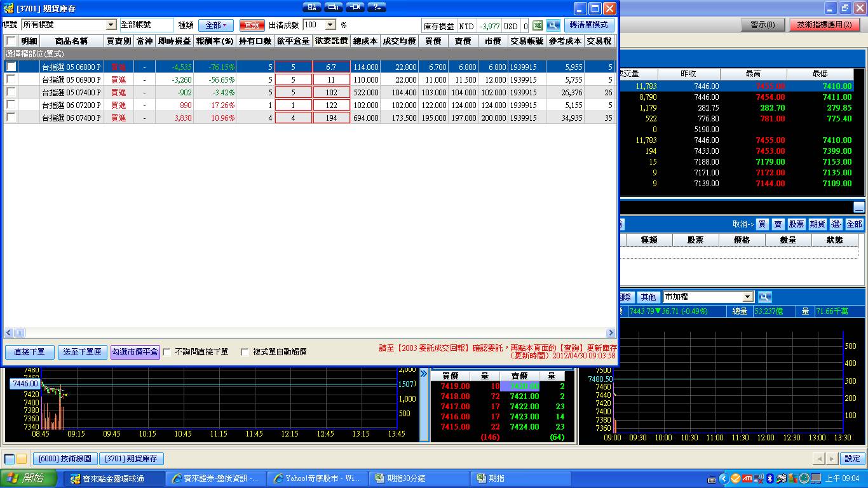Image resolution: width=868 pixels, height=488 pixels.
Task: Check the box for 台指選 06 07400 P row
Action: pos(11,118)
